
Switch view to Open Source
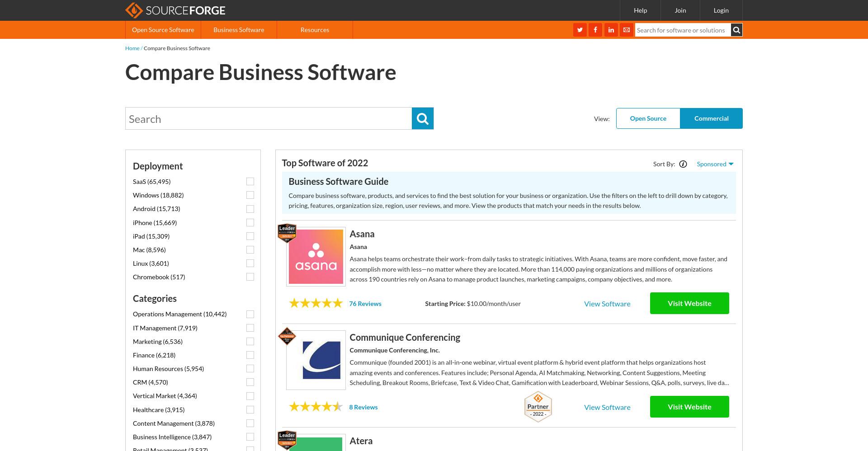click(648, 118)
